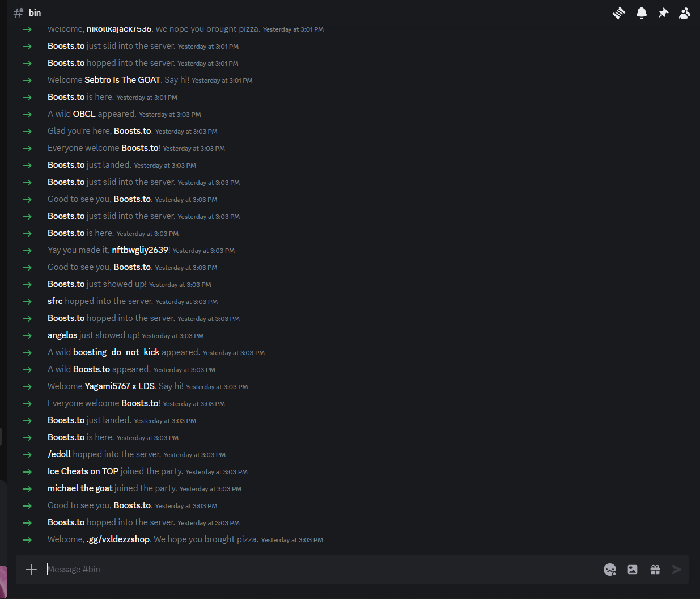
Task: Open profile of Sebtro Is The GOAT
Action: [122, 80]
